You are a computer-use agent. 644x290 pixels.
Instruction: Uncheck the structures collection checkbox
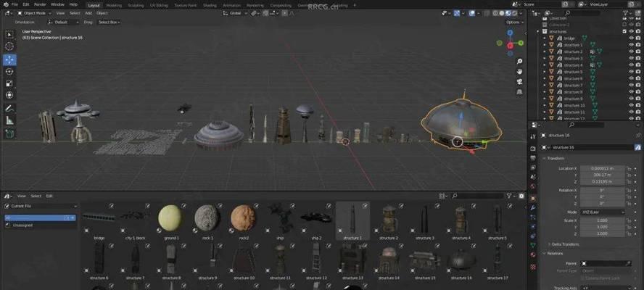624,32
